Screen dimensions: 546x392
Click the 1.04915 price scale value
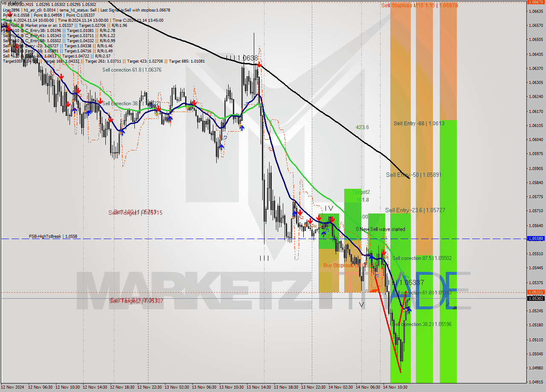pyautogui.click(x=536, y=382)
